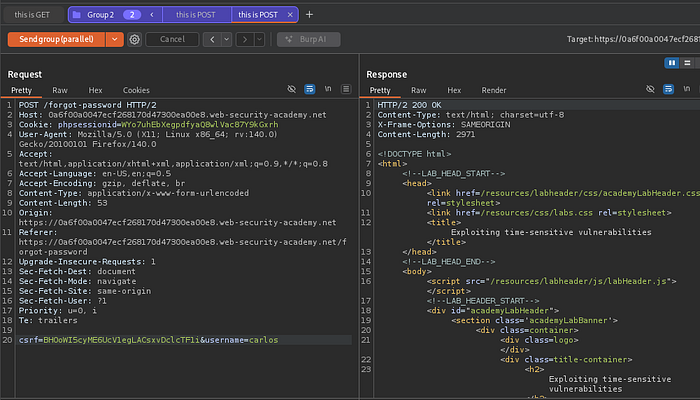Click the add new tab plus icon

309,15
